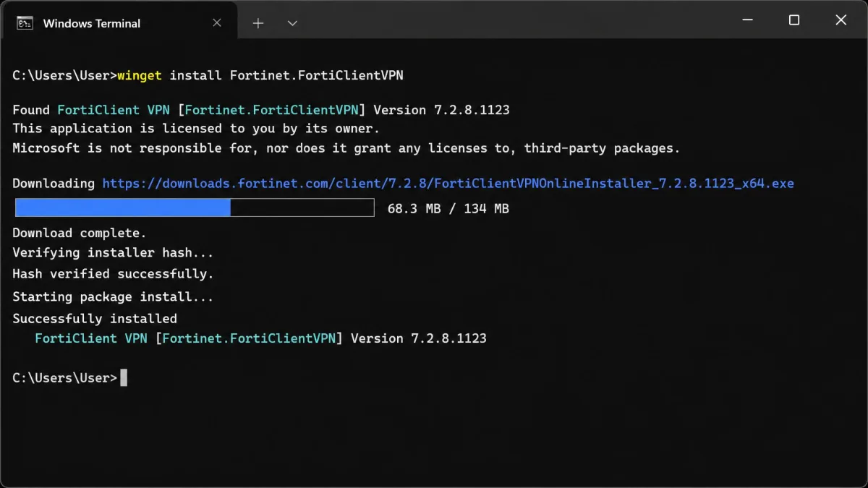Close the Windows Terminal tab
868x488 pixels.
[217, 23]
